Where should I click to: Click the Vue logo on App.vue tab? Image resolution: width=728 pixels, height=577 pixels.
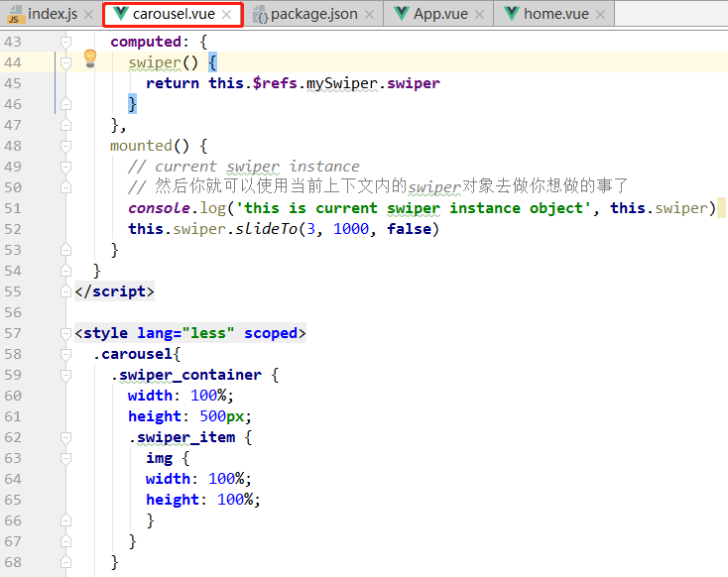coord(401,14)
